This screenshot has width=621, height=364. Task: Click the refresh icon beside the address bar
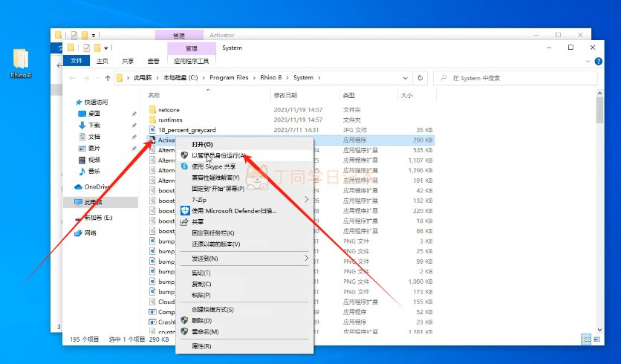pos(420,78)
